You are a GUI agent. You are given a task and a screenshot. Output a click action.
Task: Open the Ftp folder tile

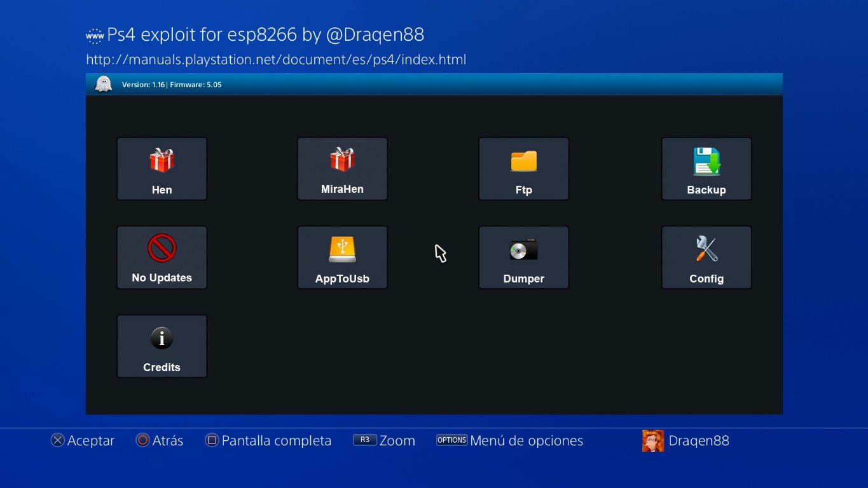coord(523,169)
